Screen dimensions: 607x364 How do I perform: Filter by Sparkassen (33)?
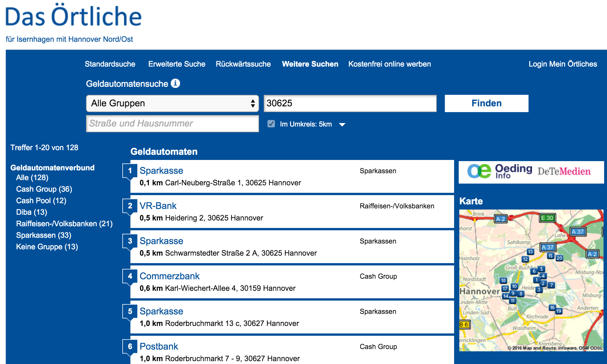click(x=44, y=235)
